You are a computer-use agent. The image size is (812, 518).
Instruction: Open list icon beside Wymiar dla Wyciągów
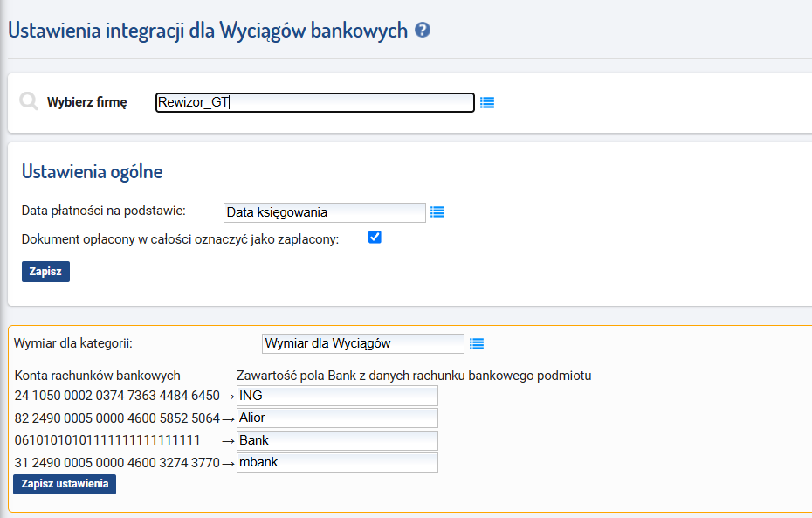(x=477, y=344)
